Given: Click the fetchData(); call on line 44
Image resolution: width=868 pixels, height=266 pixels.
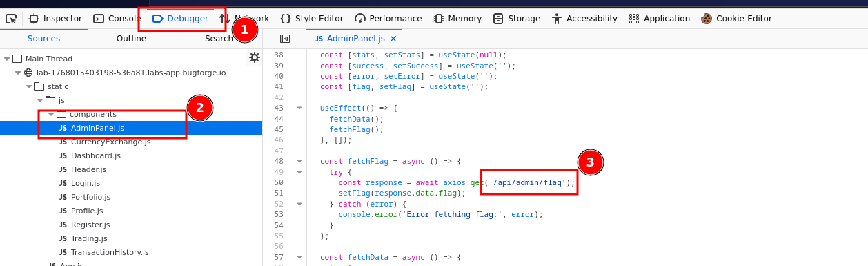Looking at the screenshot, I should 356,119.
